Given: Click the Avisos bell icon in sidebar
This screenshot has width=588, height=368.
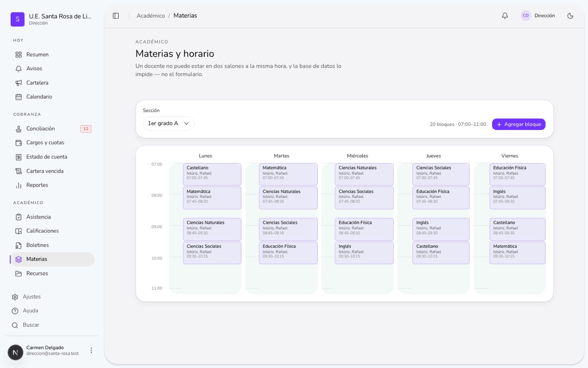Looking at the screenshot, I should coord(19,69).
